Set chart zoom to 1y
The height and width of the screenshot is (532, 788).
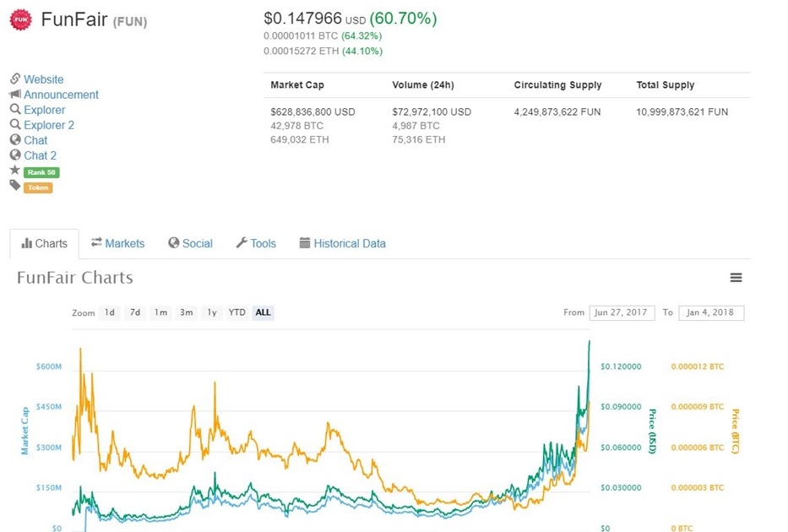[x=212, y=312]
